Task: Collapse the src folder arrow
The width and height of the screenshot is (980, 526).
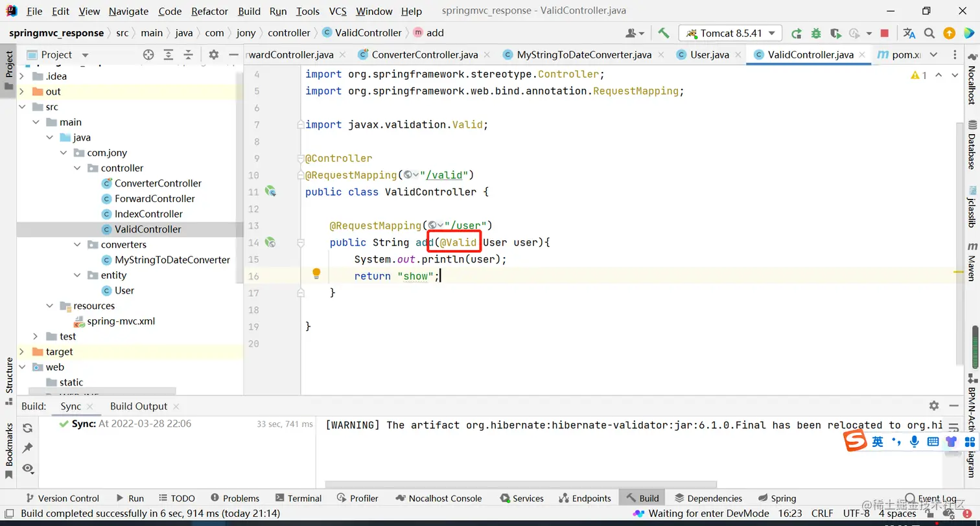Action: point(22,107)
